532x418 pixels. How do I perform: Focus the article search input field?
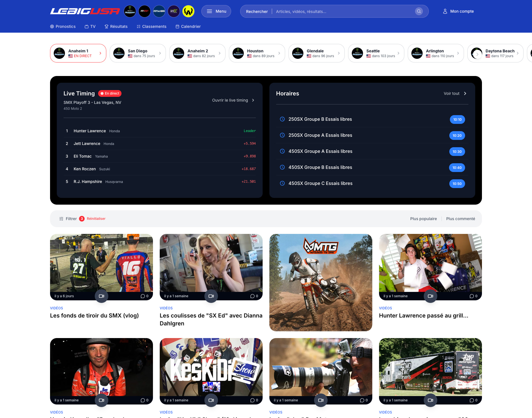[343, 12]
